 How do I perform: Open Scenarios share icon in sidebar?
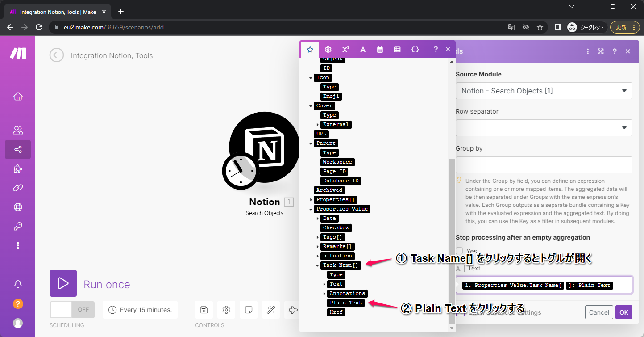[x=18, y=149]
